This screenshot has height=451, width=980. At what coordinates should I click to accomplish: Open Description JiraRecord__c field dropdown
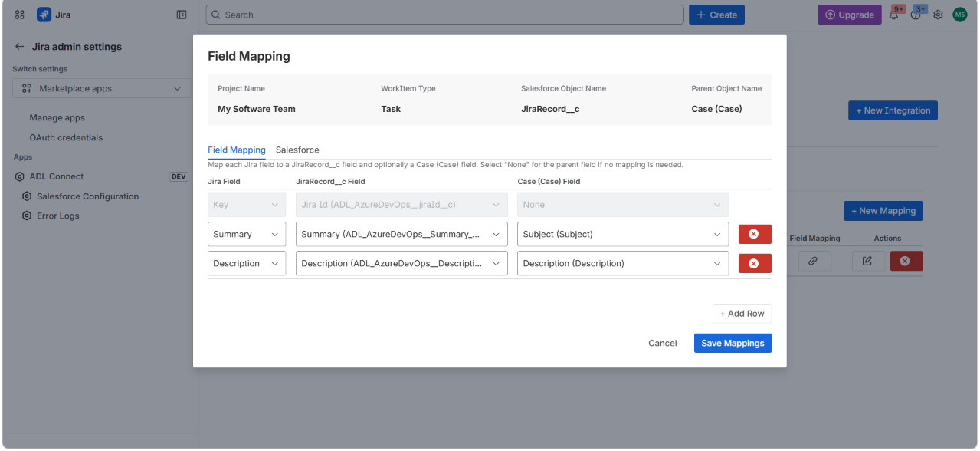(402, 263)
